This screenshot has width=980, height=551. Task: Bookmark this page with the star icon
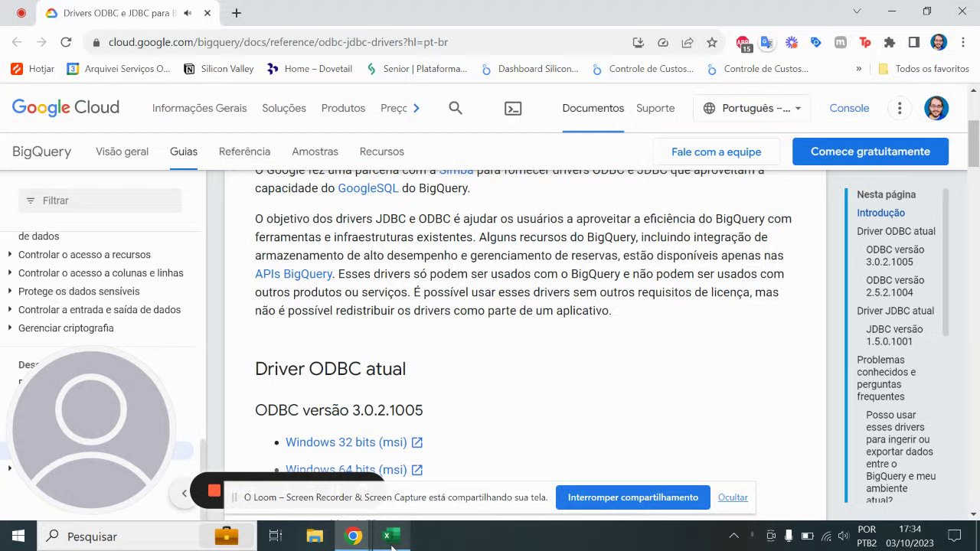click(712, 43)
